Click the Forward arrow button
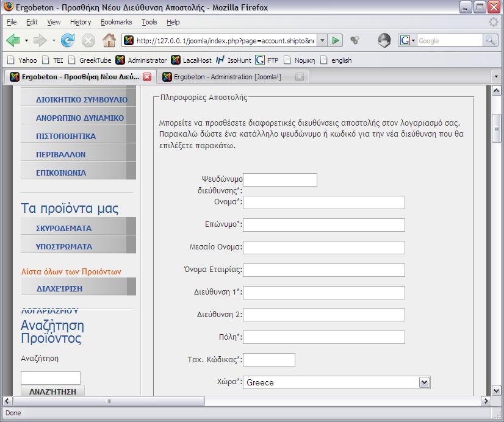The image size is (504, 422). [x=40, y=41]
